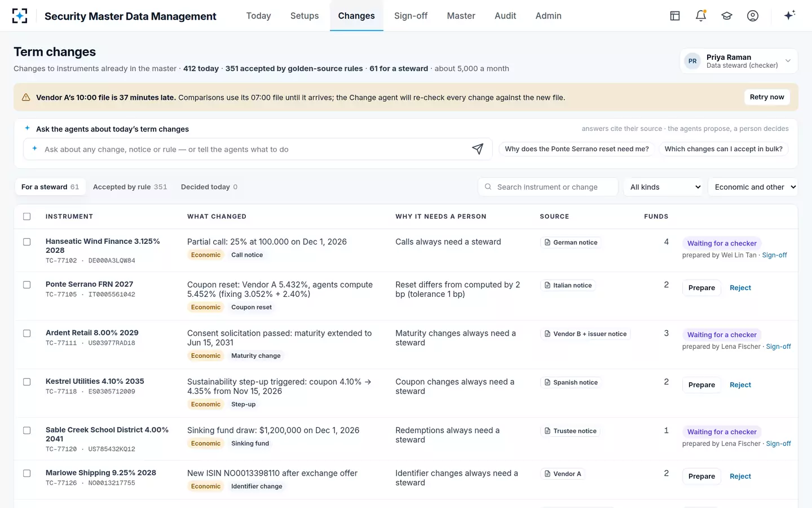The height and width of the screenshot is (508, 812).
Task: Ask 'Why does the Ponte Serrano reset need me?'
Action: pyautogui.click(x=577, y=149)
